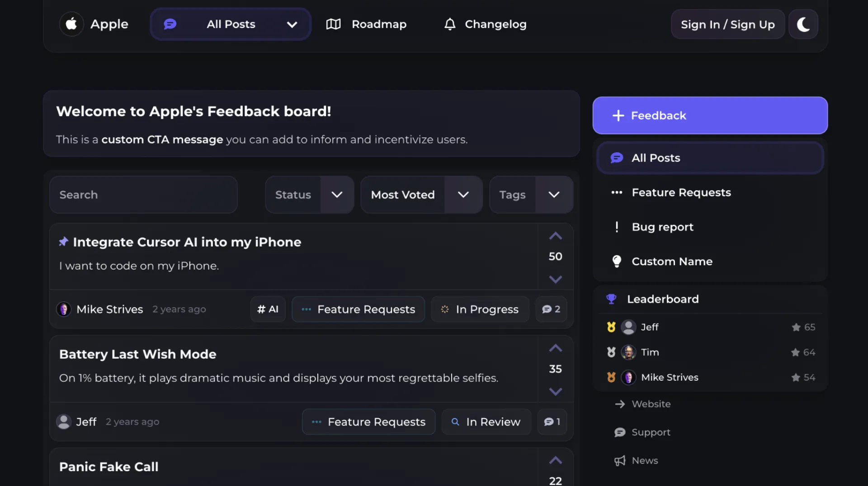Click the 'custom CTA message' bold text
Screen dimensions: 868x486
click(162, 140)
